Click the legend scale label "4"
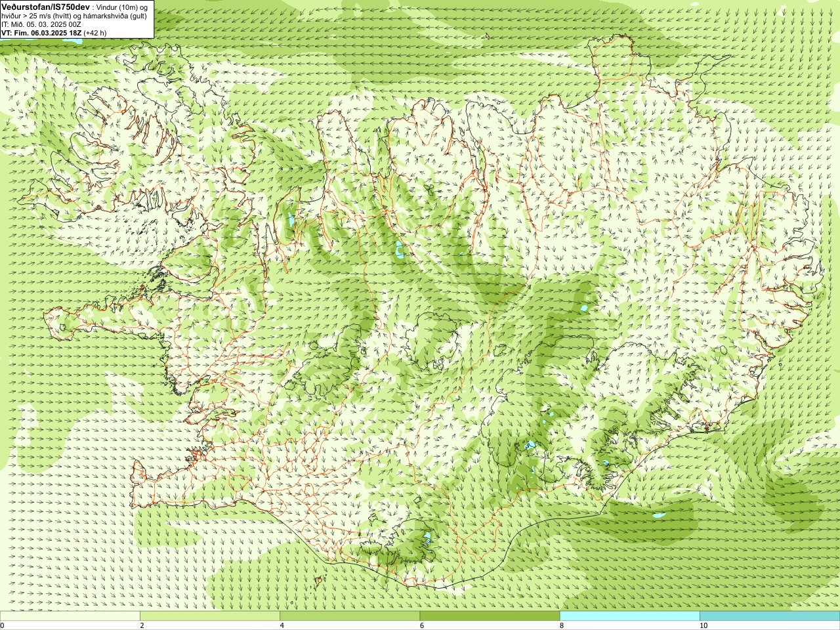This screenshot has height=630, width=840. [282, 625]
